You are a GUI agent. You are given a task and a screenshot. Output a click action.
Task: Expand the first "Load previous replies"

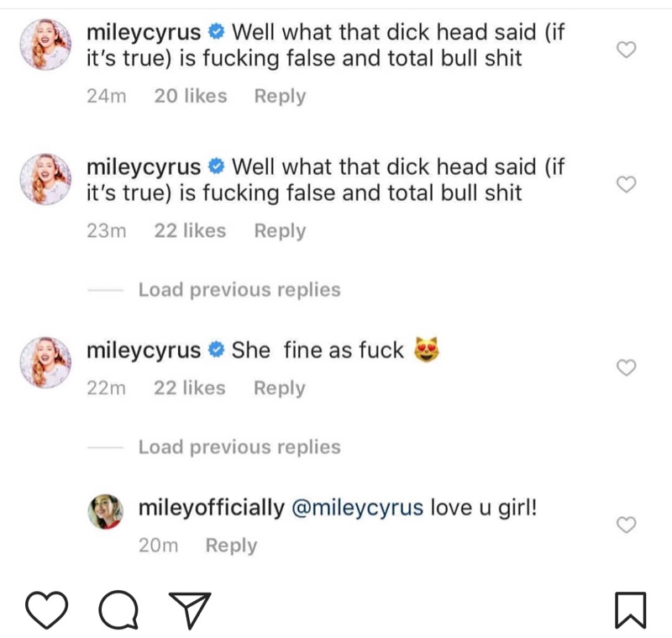coord(239,290)
